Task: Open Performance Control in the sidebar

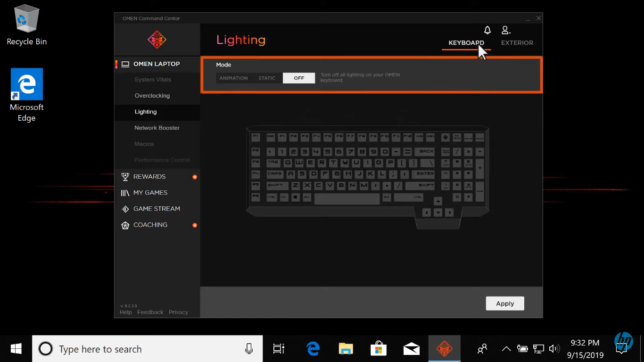Action: [162, 160]
